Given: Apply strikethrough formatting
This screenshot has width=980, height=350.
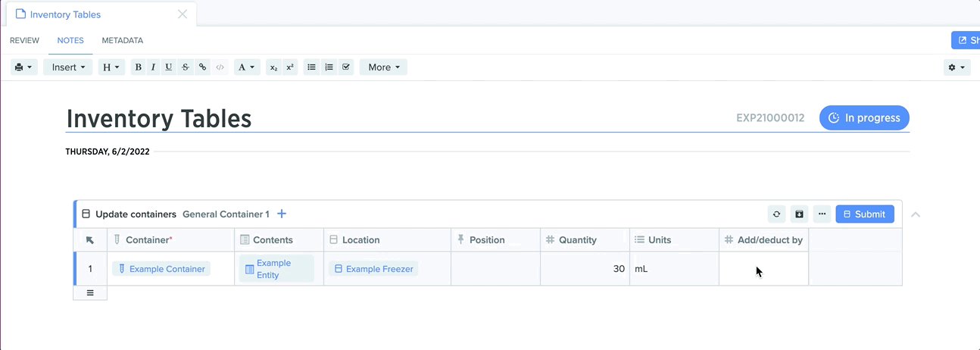Looking at the screenshot, I should (x=186, y=67).
